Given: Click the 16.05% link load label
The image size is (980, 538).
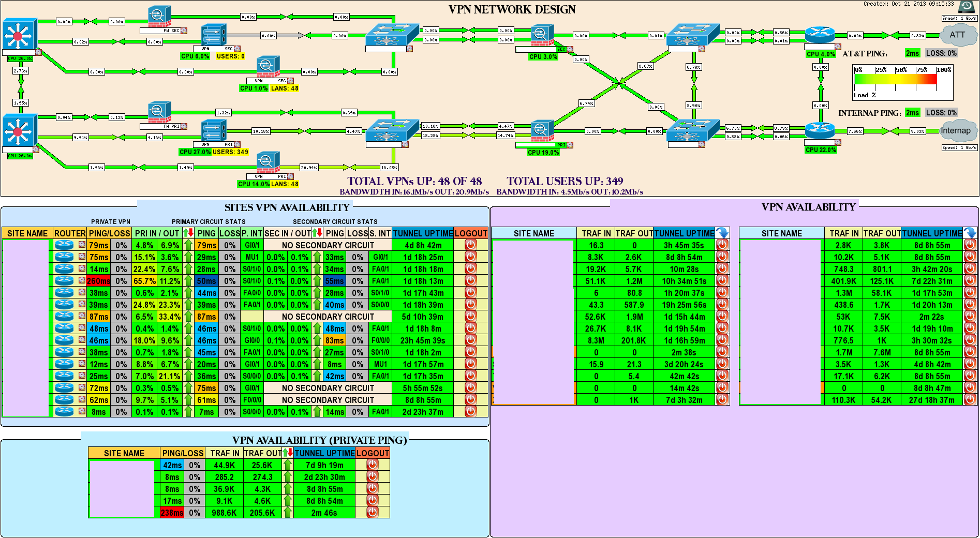Looking at the screenshot, I should coord(389,167).
